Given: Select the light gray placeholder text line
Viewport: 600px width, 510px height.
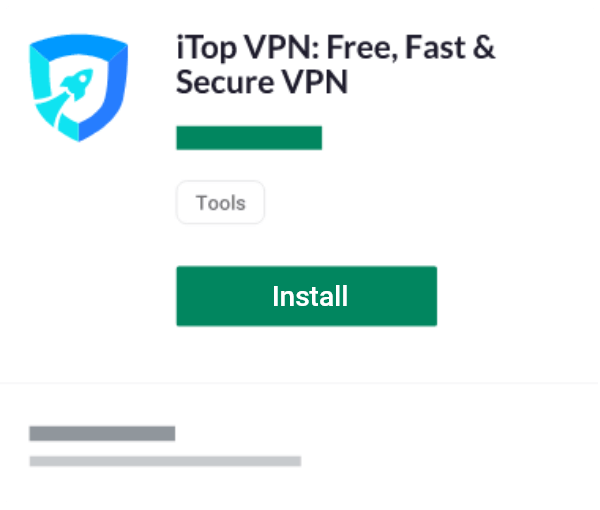Looking at the screenshot, I should pyautogui.click(x=165, y=461).
